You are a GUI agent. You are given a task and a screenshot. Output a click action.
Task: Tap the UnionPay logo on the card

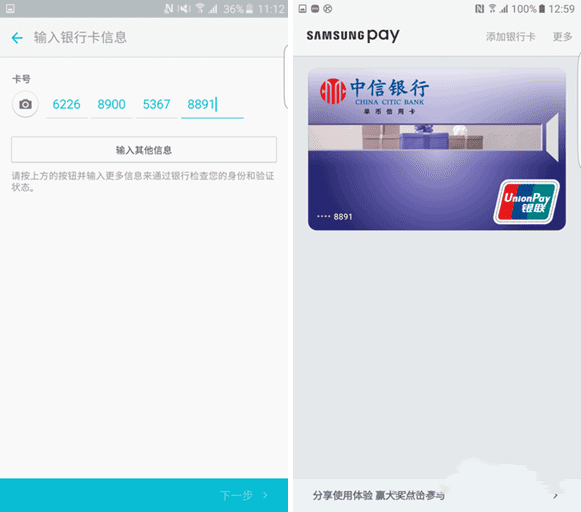(x=527, y=202)
